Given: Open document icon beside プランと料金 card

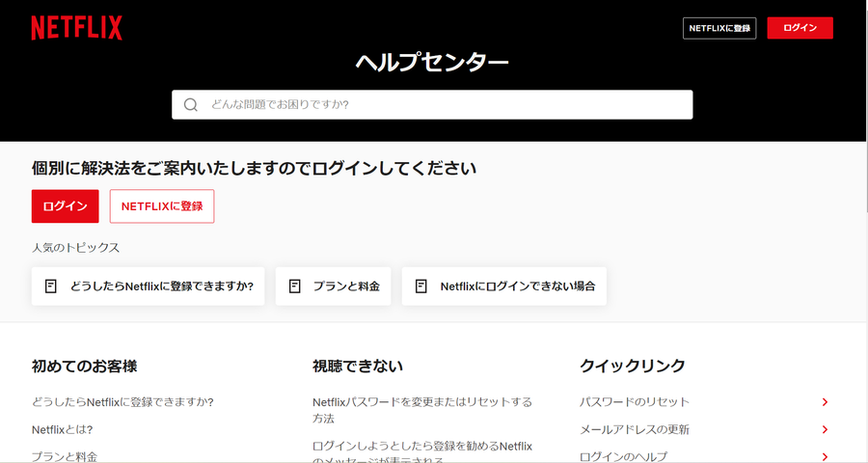Looking at the screenshot, I should click(x=294, y=286).
